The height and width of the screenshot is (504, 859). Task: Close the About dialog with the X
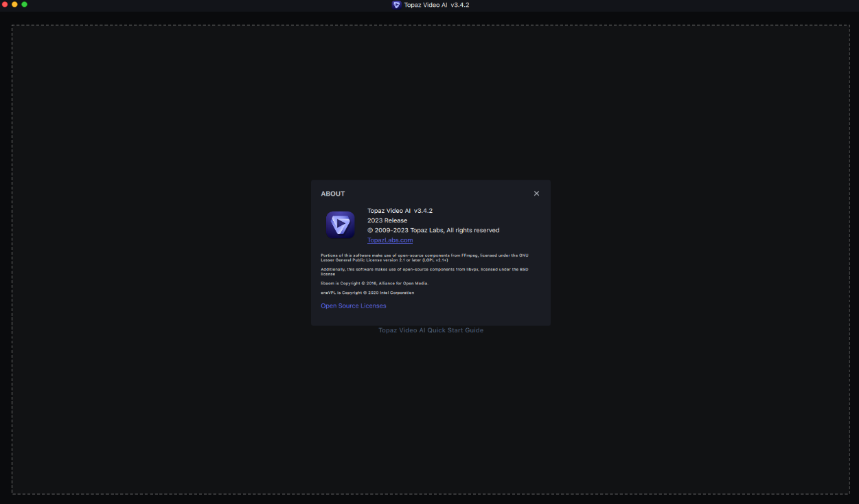[x=536, y=194]
